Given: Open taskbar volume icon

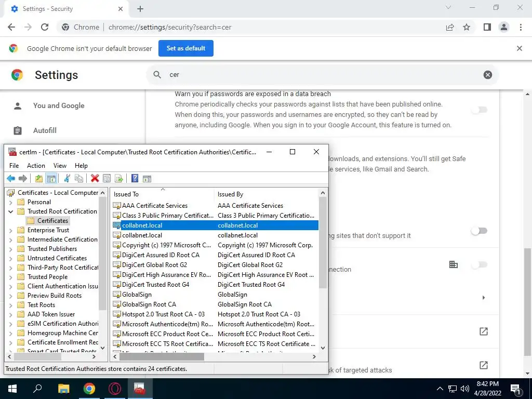Looking at the screenshot, I should click(465, 389).
